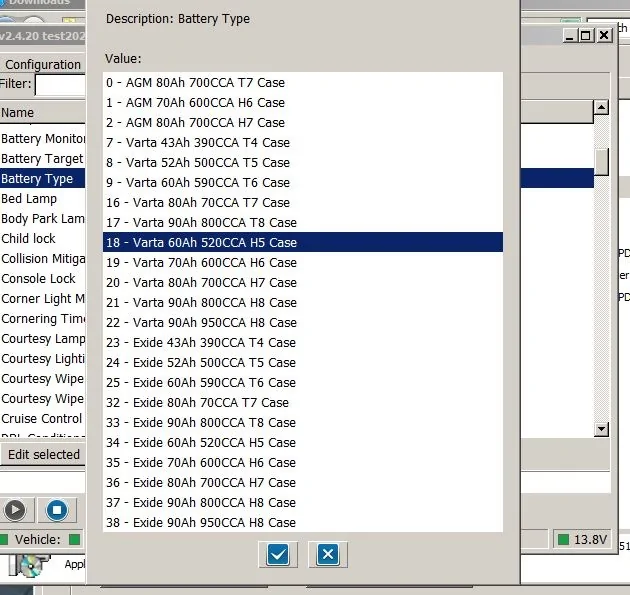
Task: Click the scrollbar thumb in the background window
Action: (x=601, y=162)
